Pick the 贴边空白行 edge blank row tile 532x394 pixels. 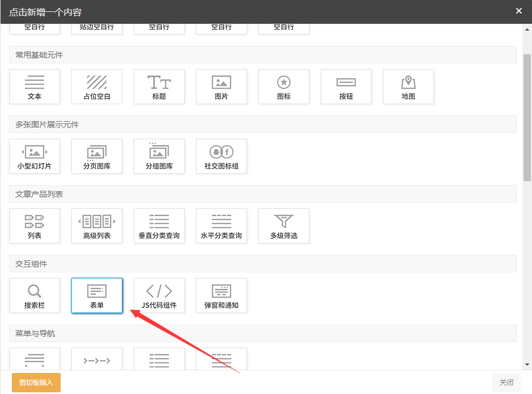coord(97,29)
